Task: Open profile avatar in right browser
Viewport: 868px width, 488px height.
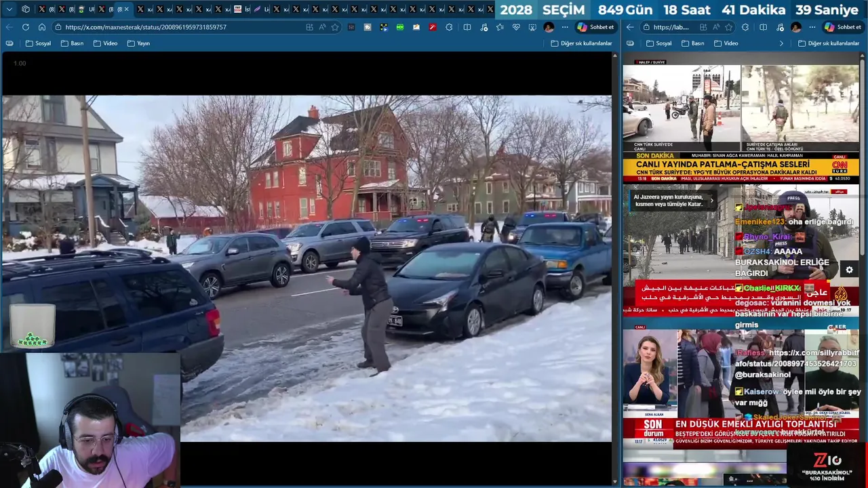Action: tap(796, 27)
